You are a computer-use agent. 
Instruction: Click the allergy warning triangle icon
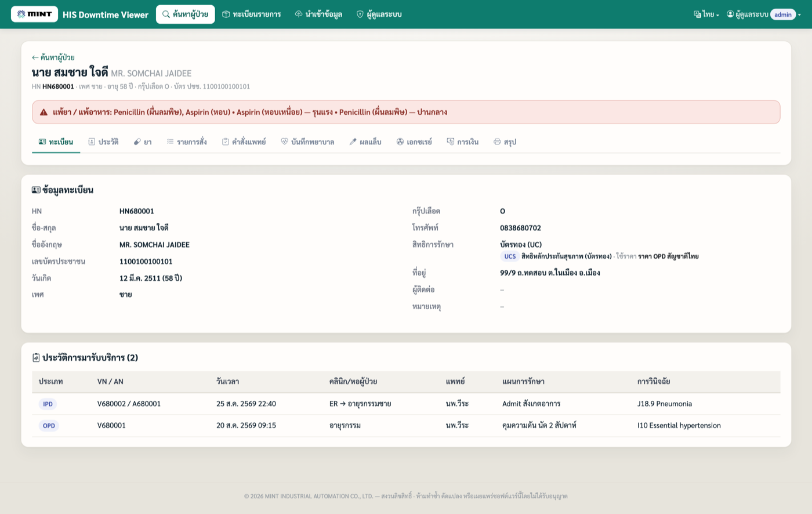pyautogui.click(x=43, y=112)
